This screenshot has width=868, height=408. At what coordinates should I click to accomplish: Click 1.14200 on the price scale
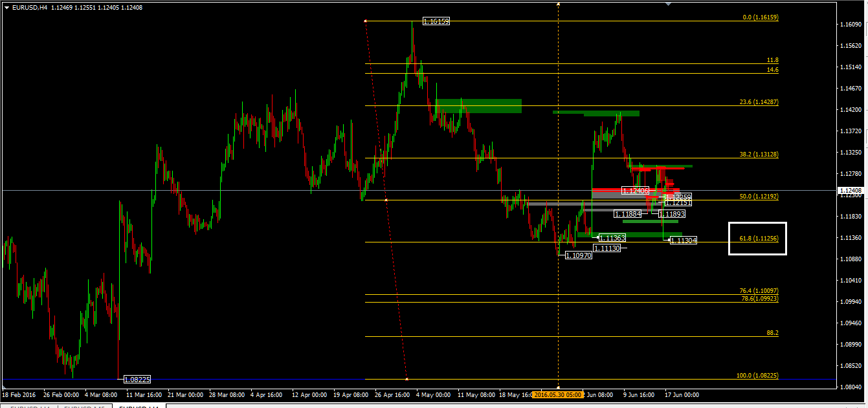click(850, 110)
